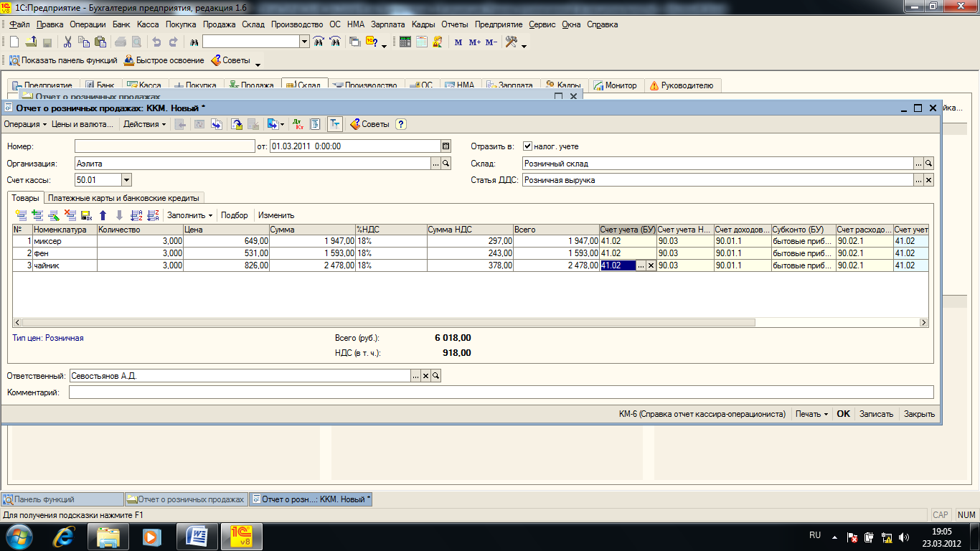Click the Изменить button
980x551 pixels.
click(276, 215)
